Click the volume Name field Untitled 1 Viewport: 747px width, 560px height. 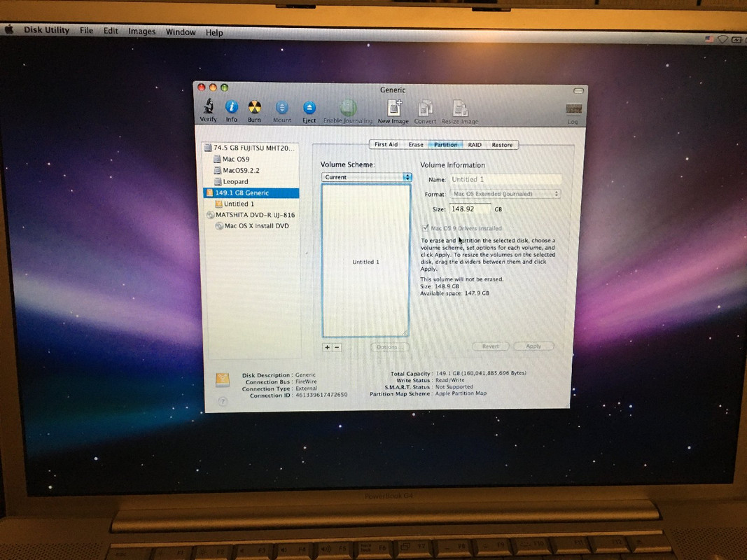(505, 179)
